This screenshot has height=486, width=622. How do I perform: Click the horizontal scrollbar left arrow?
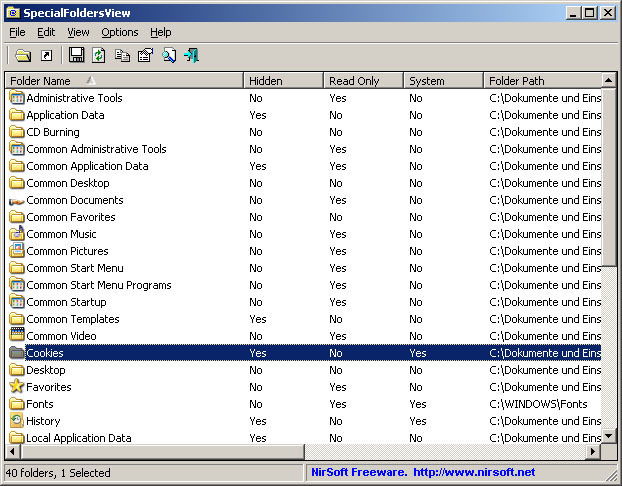pyautogui.click(x=13, y=451)
